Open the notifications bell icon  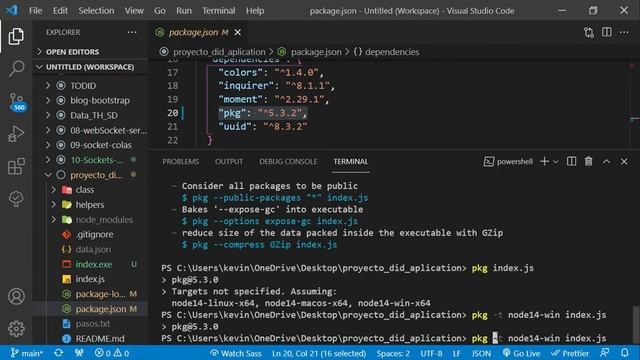(x=624, y=353)
